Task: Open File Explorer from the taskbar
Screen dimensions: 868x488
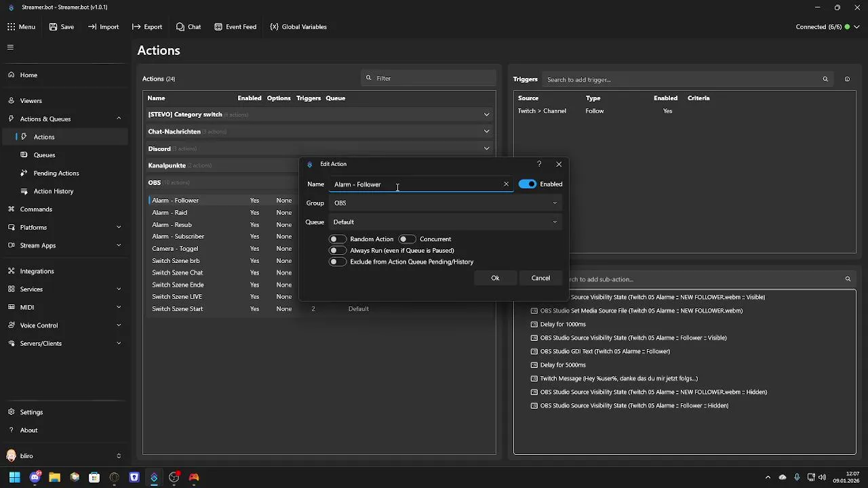Action: click(x=54, y=478)
